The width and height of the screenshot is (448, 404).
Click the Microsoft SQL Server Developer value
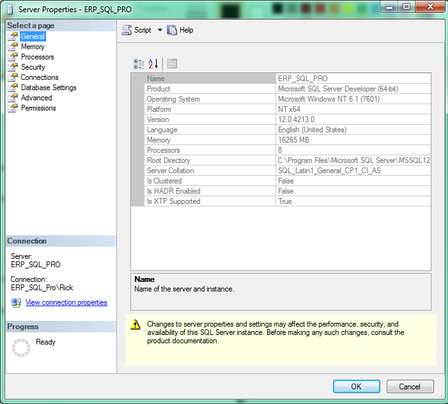click(353, 89)
